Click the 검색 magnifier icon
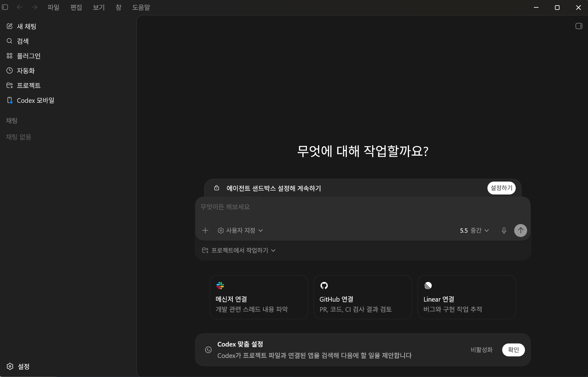Screen dimensions: 588x377 [10, 41]
